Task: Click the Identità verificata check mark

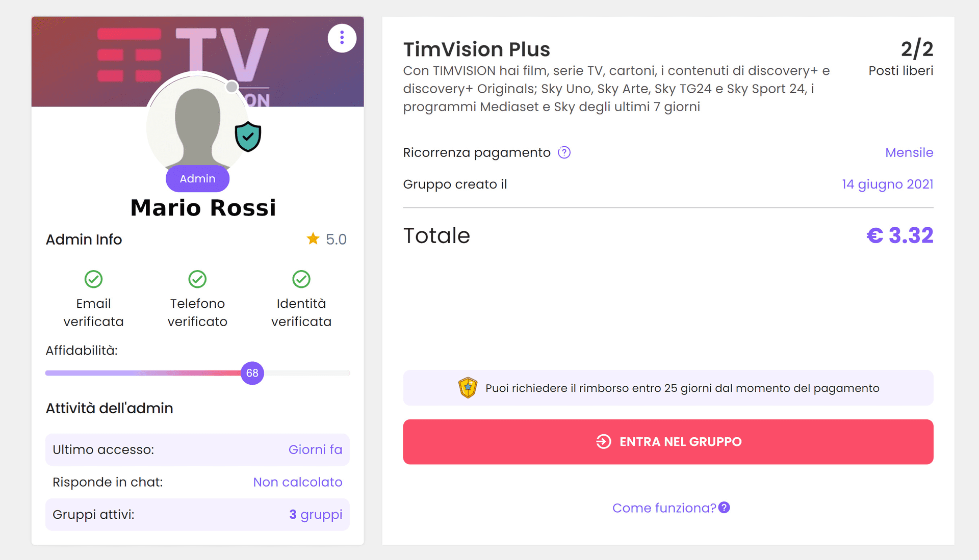Action: (x=301, y=279)
